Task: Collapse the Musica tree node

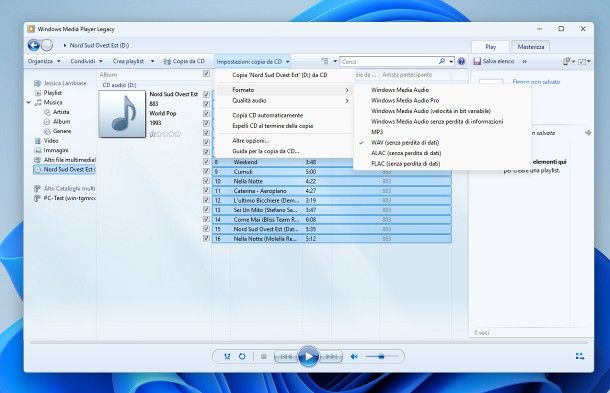Action: 29,102
